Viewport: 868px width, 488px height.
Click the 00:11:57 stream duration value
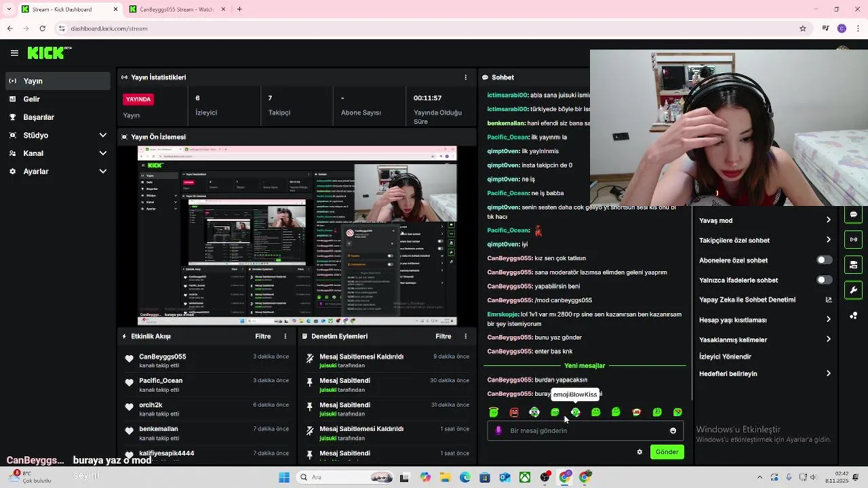[427, 98]
